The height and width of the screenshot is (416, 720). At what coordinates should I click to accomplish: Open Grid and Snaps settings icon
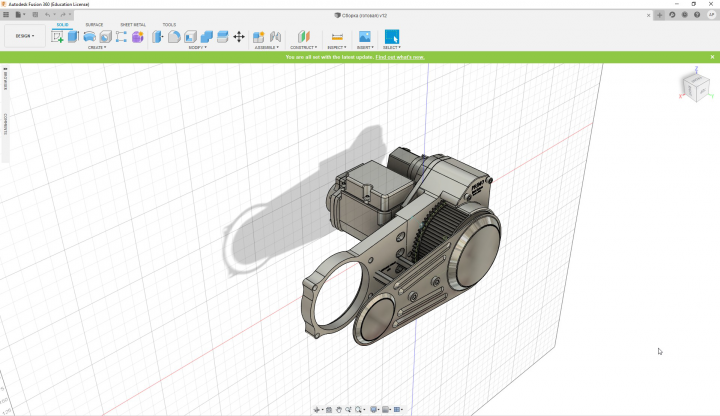[385, 410]
